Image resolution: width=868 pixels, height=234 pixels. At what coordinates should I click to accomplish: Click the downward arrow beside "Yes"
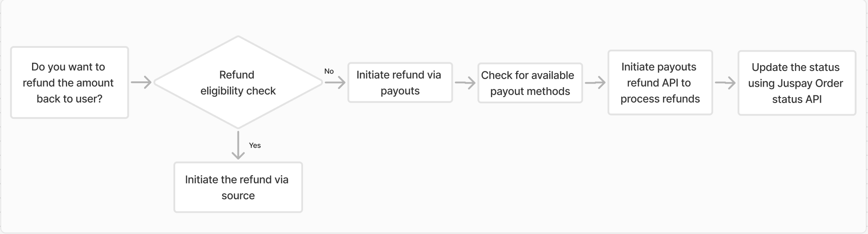(x=238, y=145)
